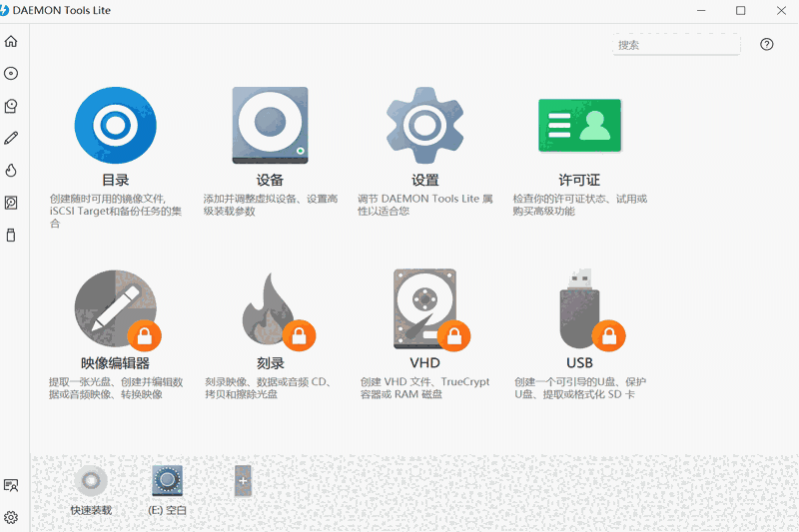The height and width of the screenshot is (532, 799).
Task: Click the 目录 heading text
Action: pyautogui.click(x=115, y=180)
